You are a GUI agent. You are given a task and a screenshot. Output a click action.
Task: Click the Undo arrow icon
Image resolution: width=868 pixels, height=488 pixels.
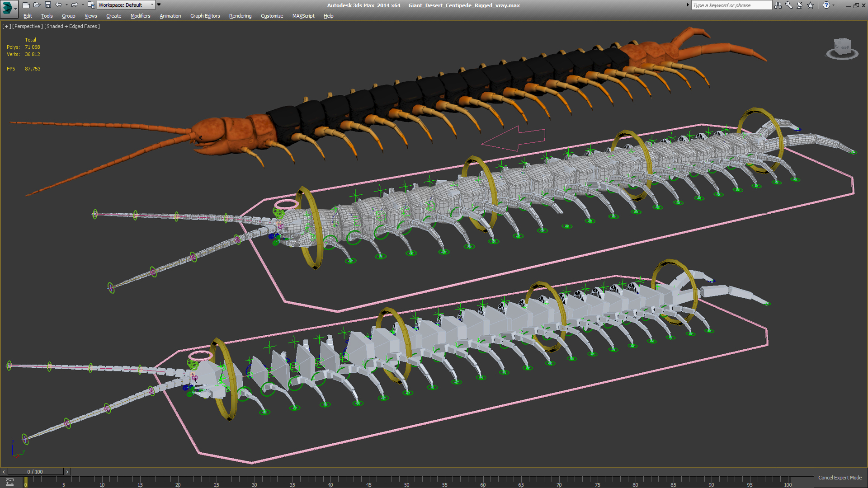pos(59,5)
